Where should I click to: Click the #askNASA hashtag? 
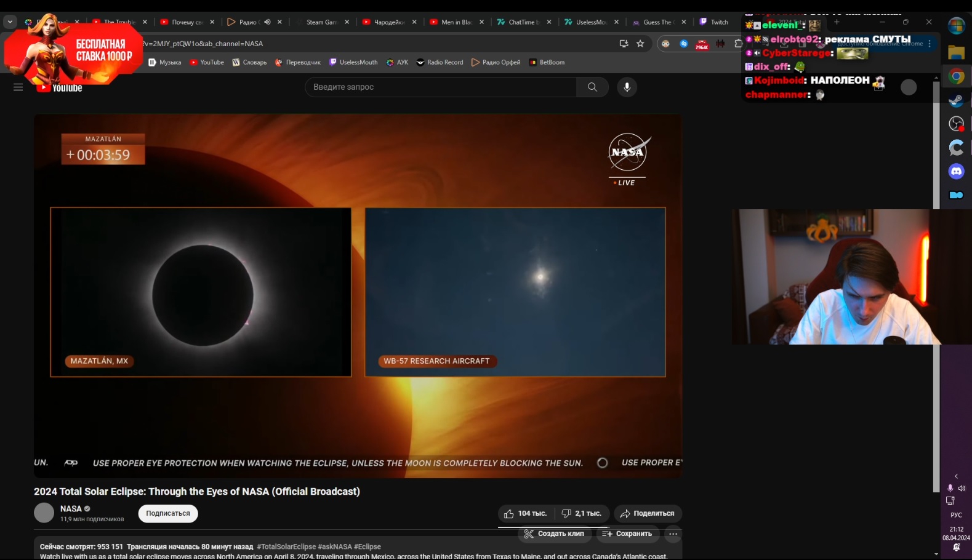(335, 546)
